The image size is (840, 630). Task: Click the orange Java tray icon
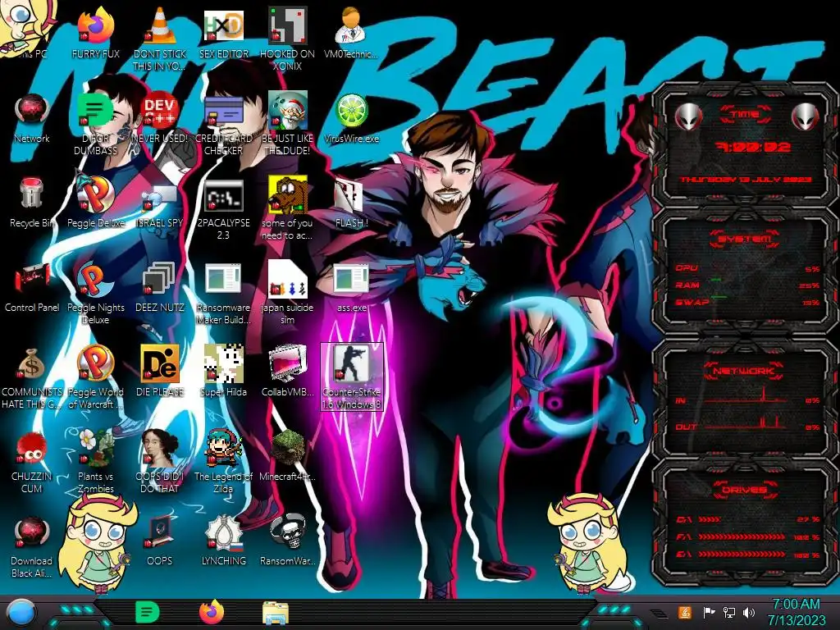click(x=684, y=612)
